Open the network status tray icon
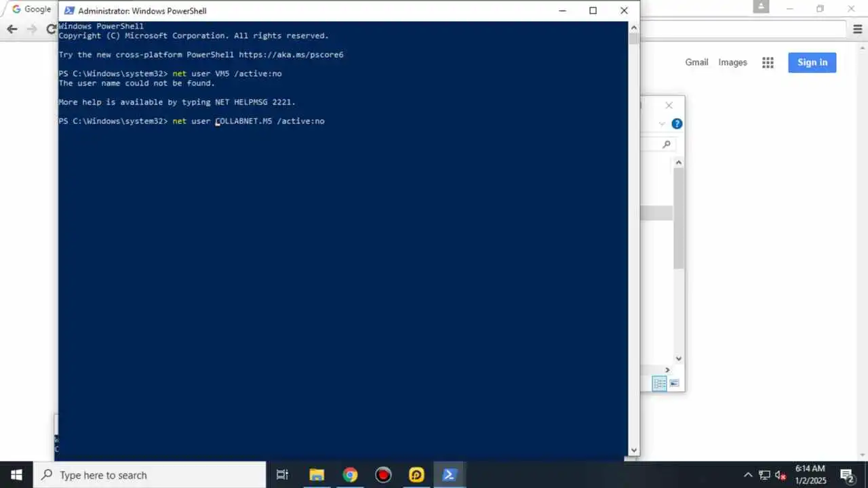The height and width of the screenshot is (488, 868). click(764, 475)
